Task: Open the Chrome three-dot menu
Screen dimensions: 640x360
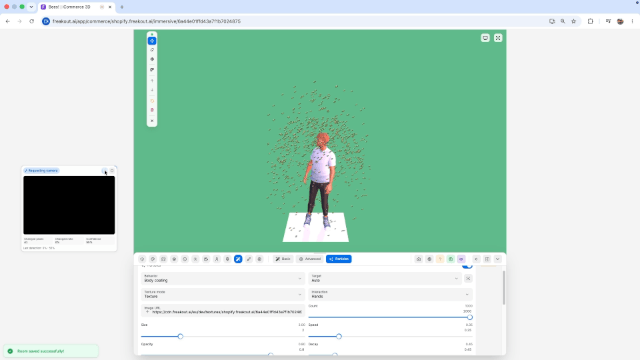Action: coord(632,21)
